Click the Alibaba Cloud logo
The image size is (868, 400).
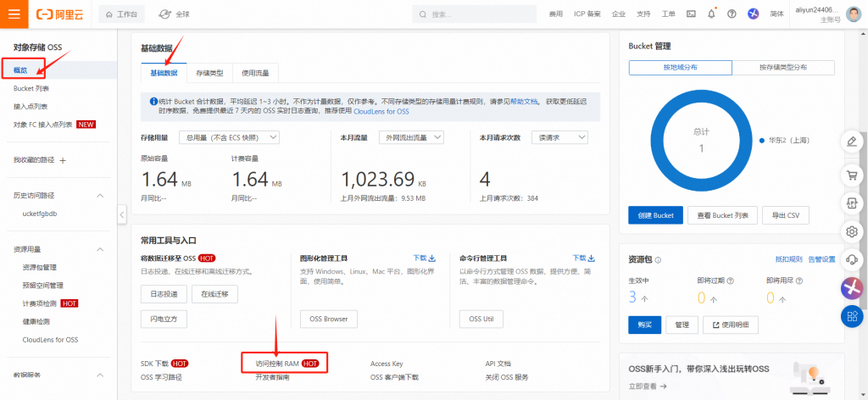pyautogui.click(x=60, y=14)
